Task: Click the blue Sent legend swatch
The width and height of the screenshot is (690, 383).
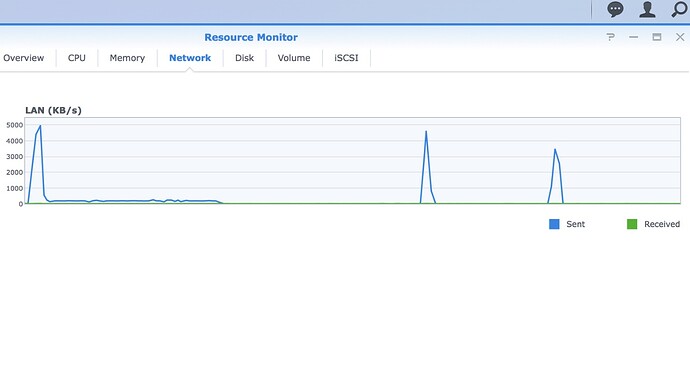Action: click(554, 224)
